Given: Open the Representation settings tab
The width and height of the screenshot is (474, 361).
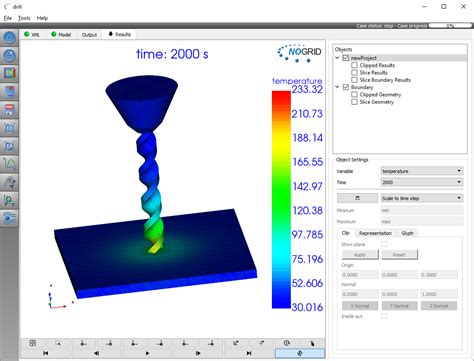Looking at the screenshot, I should 375,233.
